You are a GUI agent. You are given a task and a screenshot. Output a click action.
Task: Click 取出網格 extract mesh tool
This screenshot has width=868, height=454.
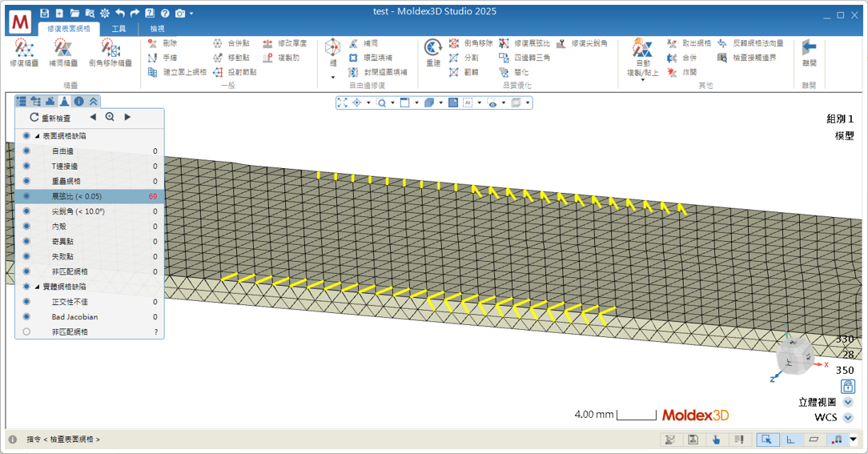(689, 43)
